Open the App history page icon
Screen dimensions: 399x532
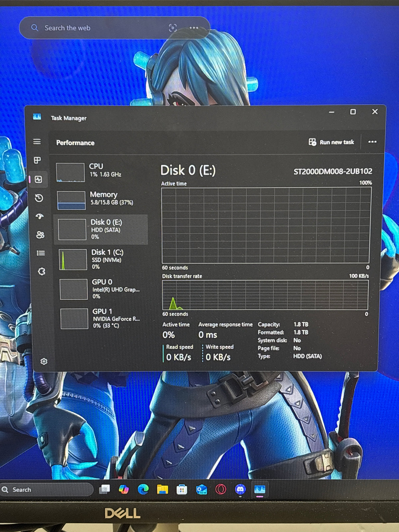(x=39, y=198)
